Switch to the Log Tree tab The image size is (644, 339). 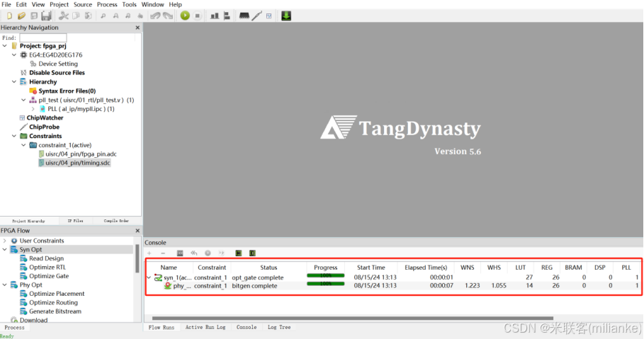[279, 327]
